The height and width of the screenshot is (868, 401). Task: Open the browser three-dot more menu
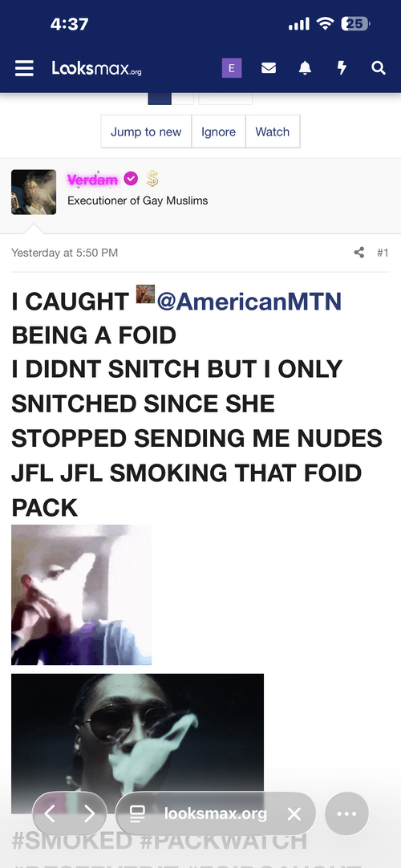[x=346, y=813]
